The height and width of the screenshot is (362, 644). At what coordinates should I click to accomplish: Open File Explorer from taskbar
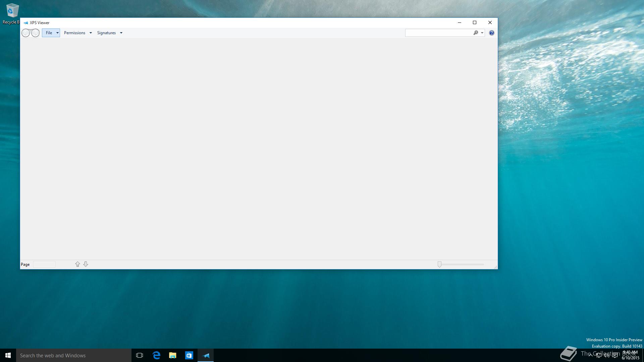(173, 355)
